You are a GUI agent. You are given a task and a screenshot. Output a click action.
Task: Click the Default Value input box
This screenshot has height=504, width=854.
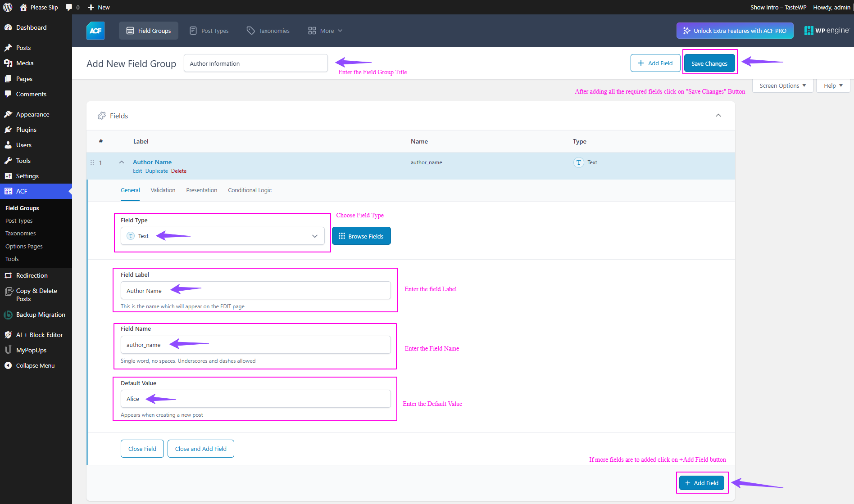(x=256, y=399)
